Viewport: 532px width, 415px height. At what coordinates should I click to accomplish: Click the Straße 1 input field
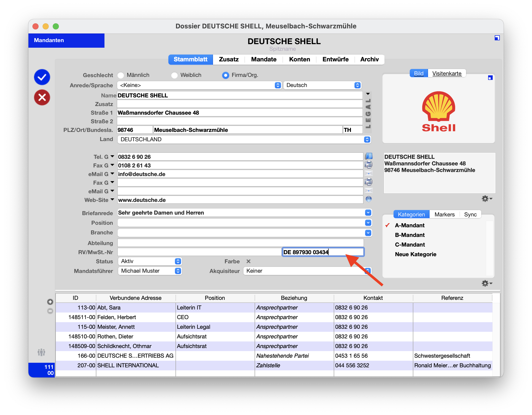(x=240, y=113)
